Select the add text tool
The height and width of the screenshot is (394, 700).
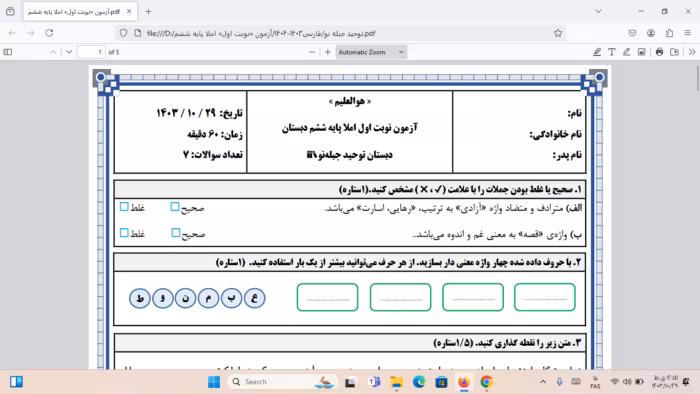click(x=612, y=52)
